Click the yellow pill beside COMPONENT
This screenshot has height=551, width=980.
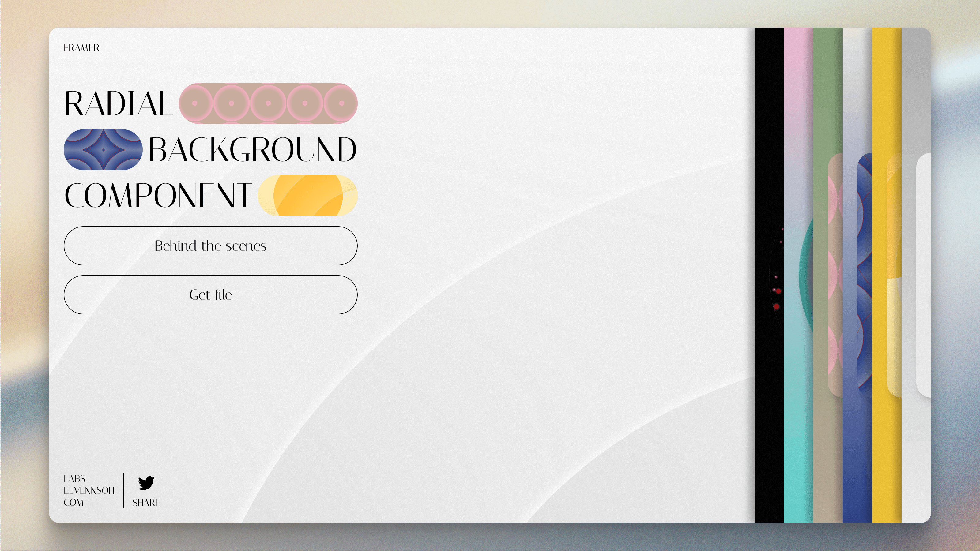pyautogui.click(x=307, y=196)
